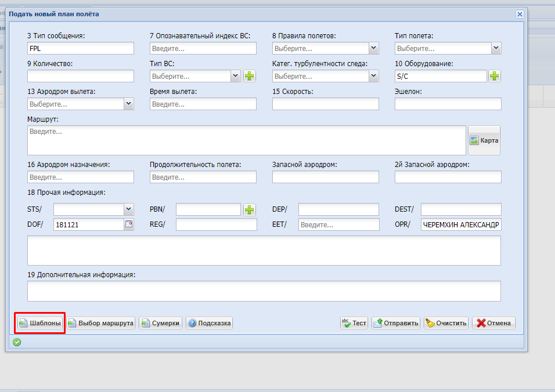This screenshot has width=555, height=392.
Task: Open the Шаблоны templates button
Action: coord(39,323)
